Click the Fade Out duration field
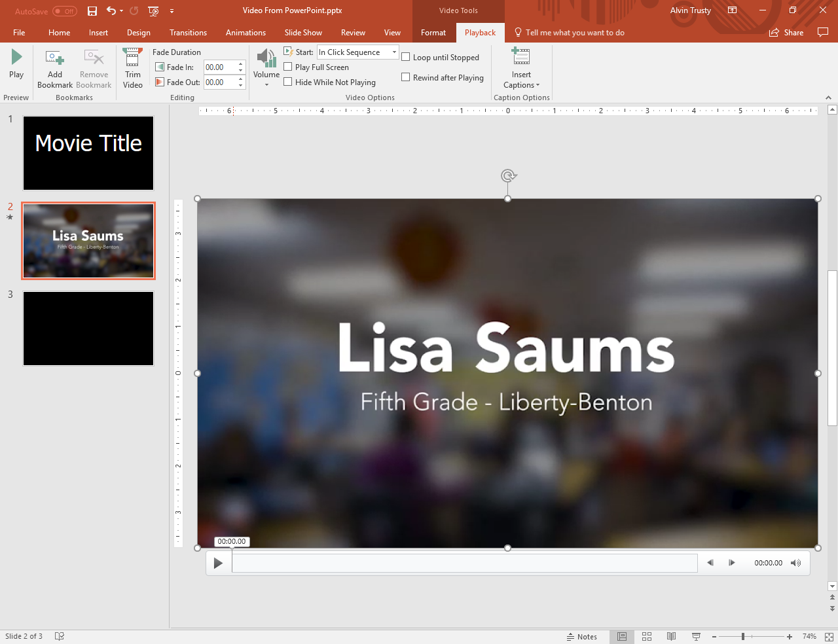This screenshot has height=644, width=838. [x=219, y=82]
